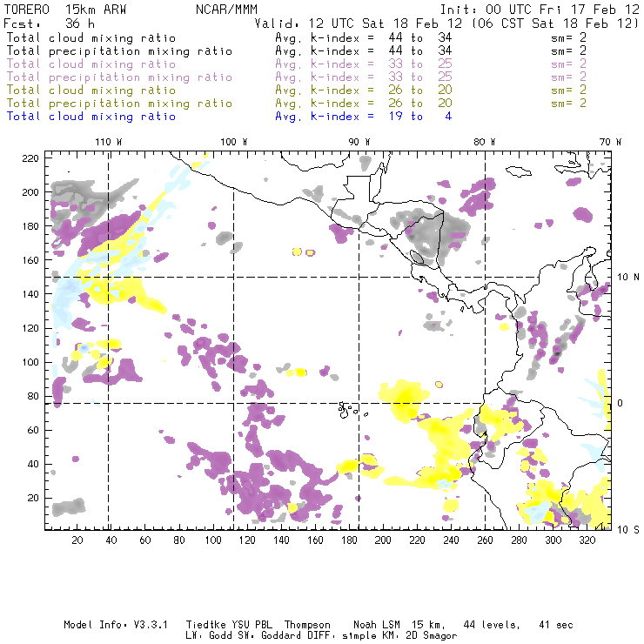Click the "110 W" longitude label
Image resolution: width=644 pixels, height=644 pixels.
pos(109,142)
